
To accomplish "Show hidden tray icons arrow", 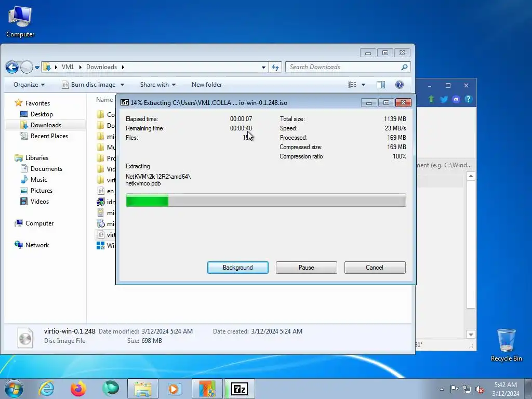I will [442, 389].
